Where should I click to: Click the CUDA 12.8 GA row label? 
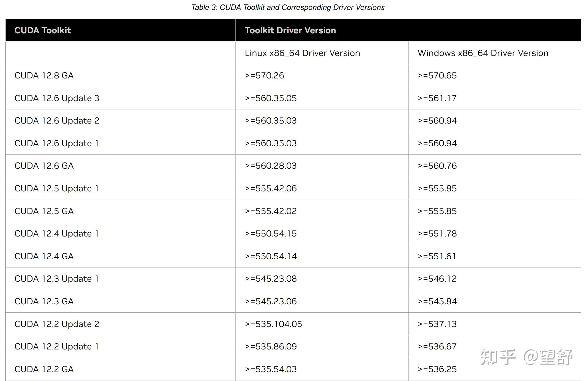[44, 75]
